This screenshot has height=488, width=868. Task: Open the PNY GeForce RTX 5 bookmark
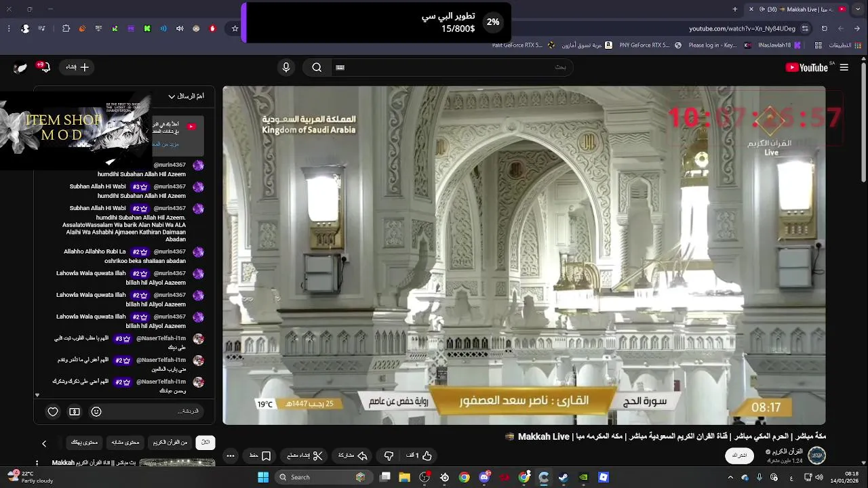[x=650, y=45]
